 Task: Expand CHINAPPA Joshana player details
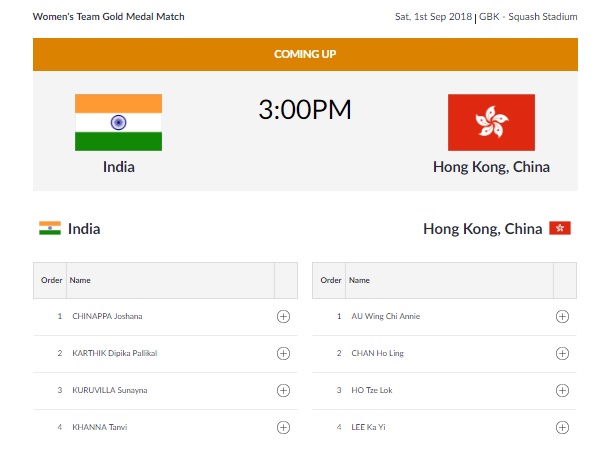point(283,316)
